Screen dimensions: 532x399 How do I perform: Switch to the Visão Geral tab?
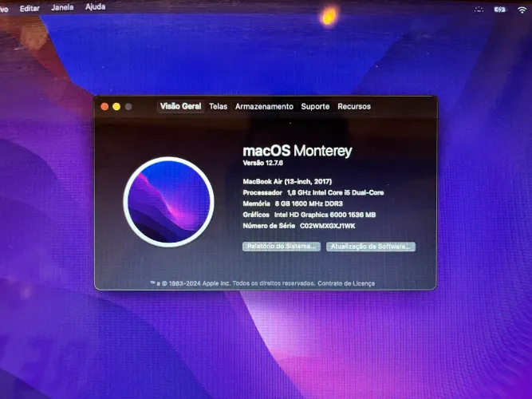[180, 106]
